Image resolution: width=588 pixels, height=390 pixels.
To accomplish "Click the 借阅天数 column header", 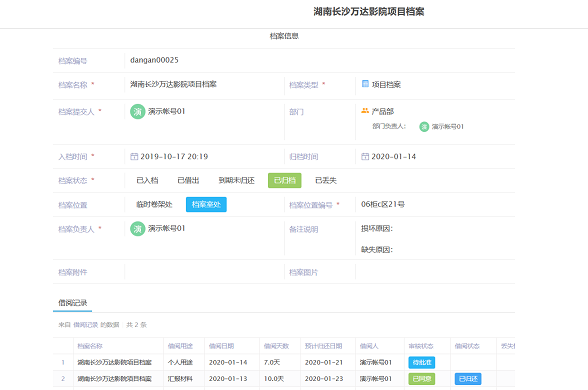I will [x=276, y=346].
